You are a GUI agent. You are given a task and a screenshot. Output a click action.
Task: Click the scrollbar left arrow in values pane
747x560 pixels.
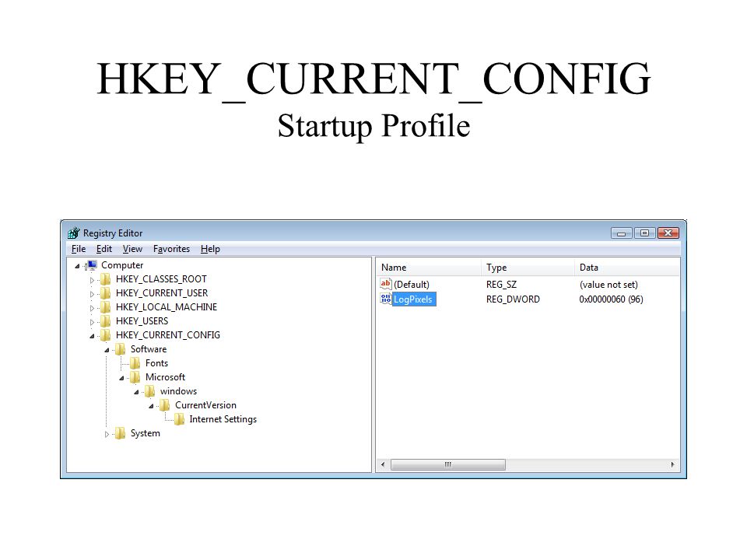tap(383, 464)
